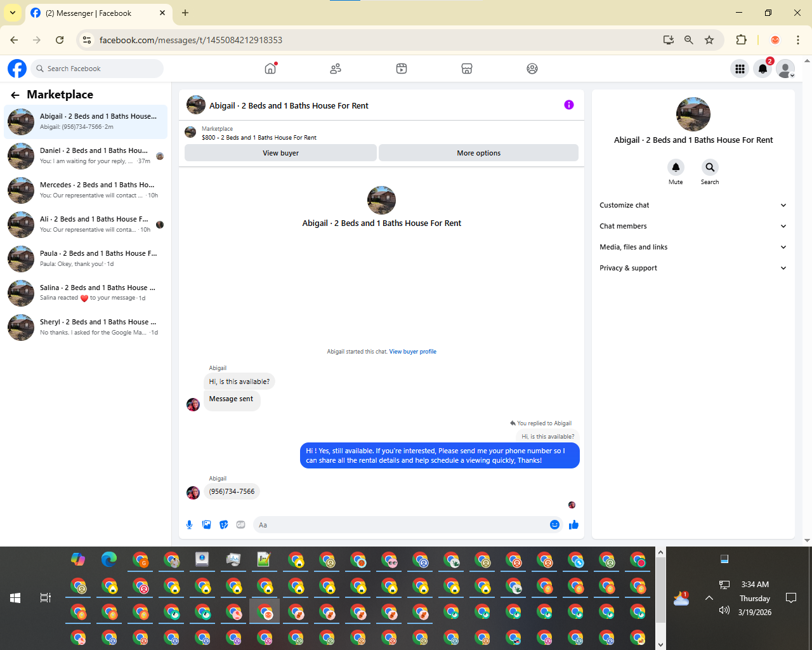This screenshot has height=650, width=812.
Task: Open Salina conversation in the list
Action: [86, 293]
